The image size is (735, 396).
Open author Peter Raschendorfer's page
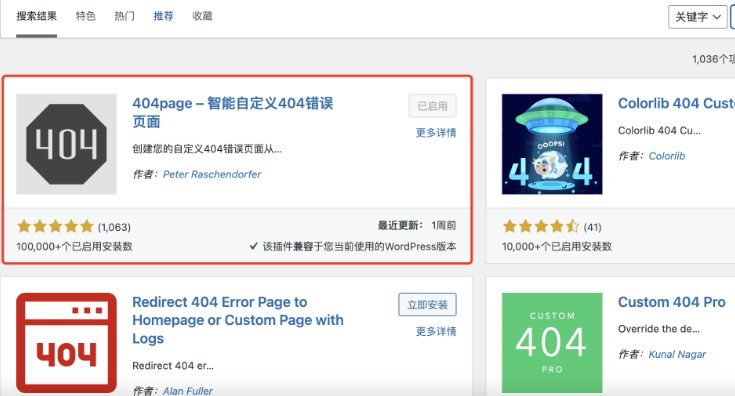click(x=212, y=174)
